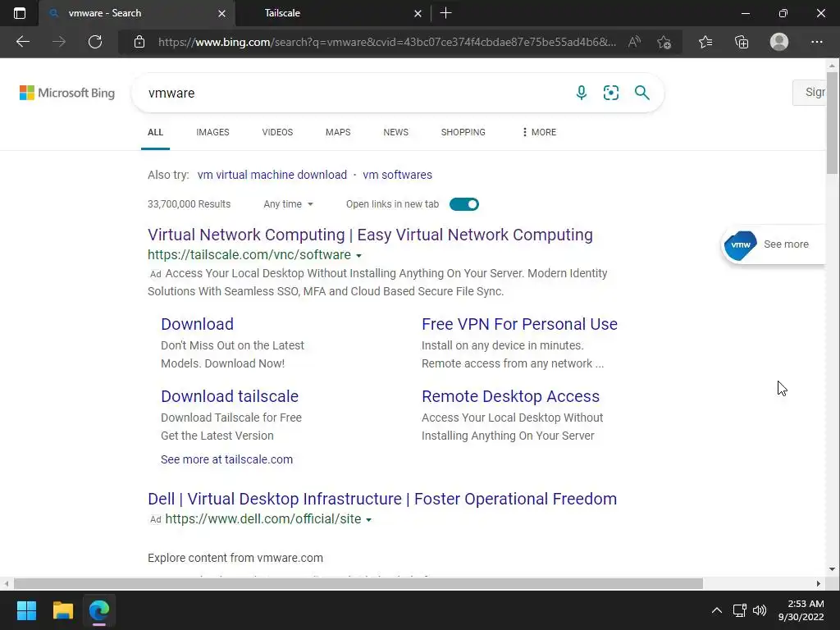
Task: Open Download tailscale sitelink
Action: click(230, 396)
